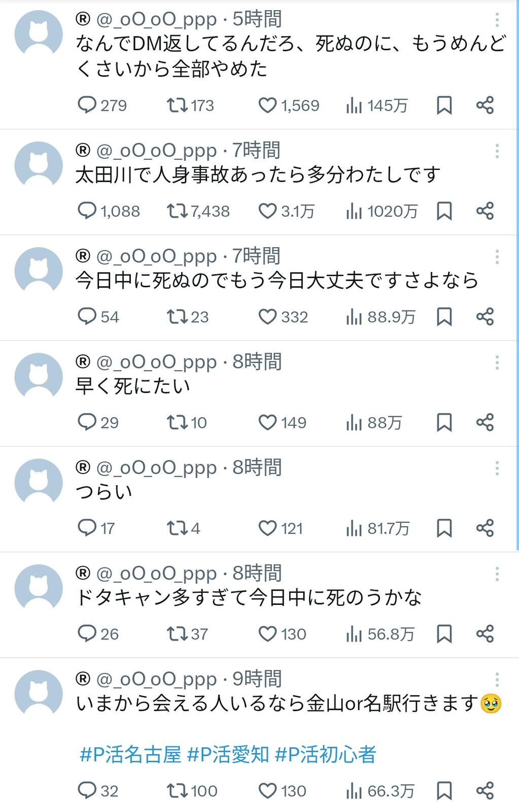519x812 pixels.
Task: Share the post with 88.9万 views
Action: 485,317
